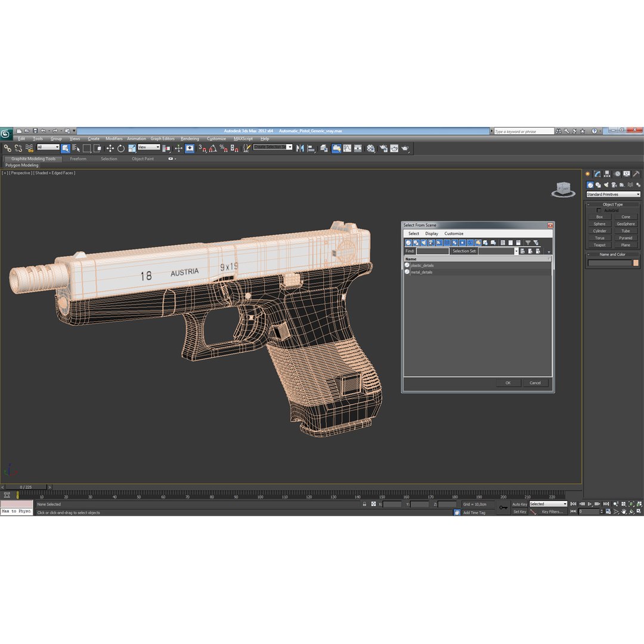Activate the Select and Rotate tool

pyautogui.click(x=120, y=148)
